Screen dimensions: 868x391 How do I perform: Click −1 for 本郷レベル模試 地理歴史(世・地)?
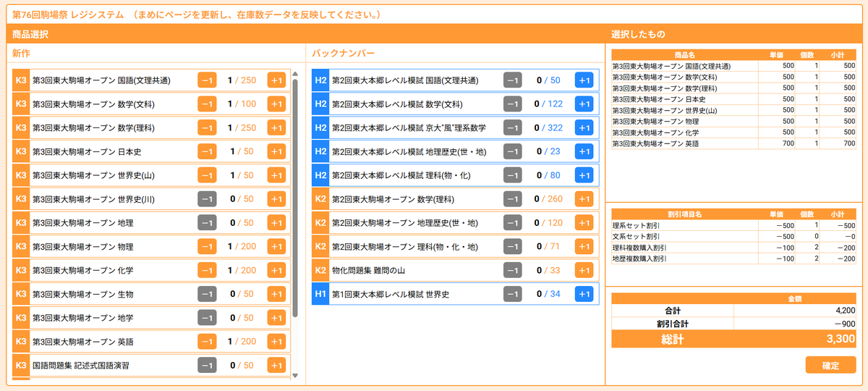click(x=513, y=151)
